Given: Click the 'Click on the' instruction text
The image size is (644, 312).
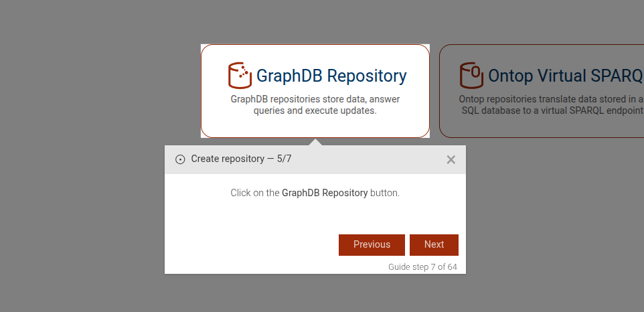Looking at the screenshot, I should click(x=255, y=193).
